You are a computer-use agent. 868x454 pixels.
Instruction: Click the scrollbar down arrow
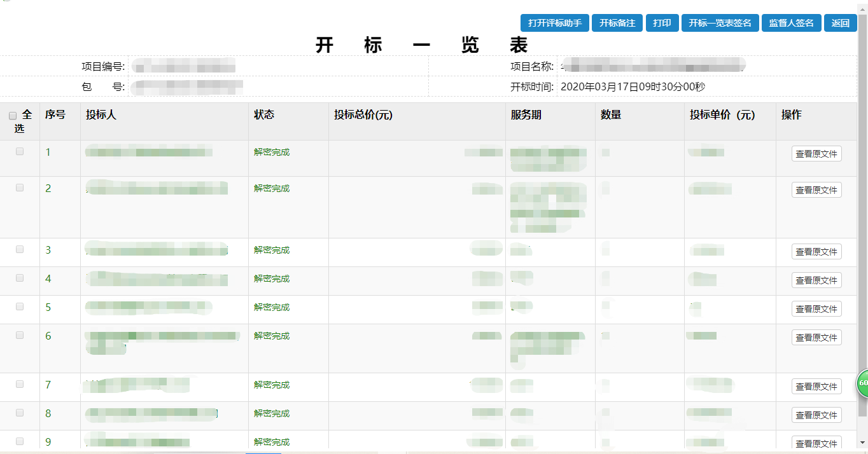(x=862, y=443)
